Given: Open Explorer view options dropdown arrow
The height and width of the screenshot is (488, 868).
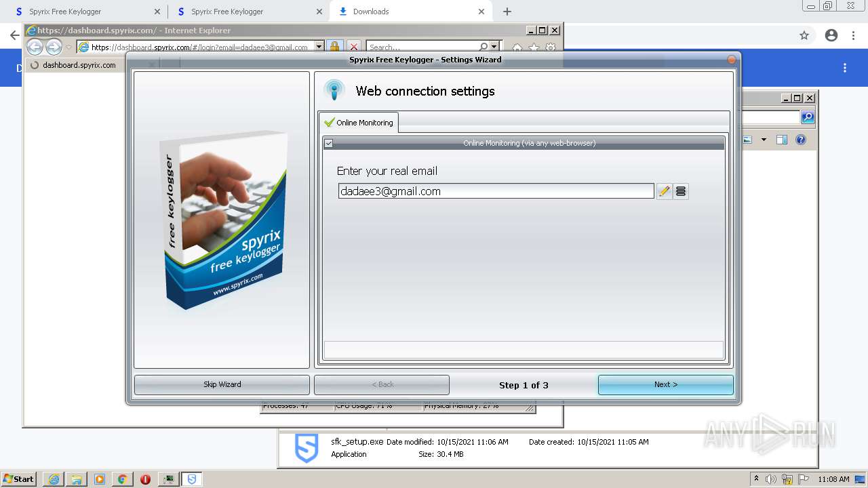Looking at the screenshot, I should [x=764, y=140].
